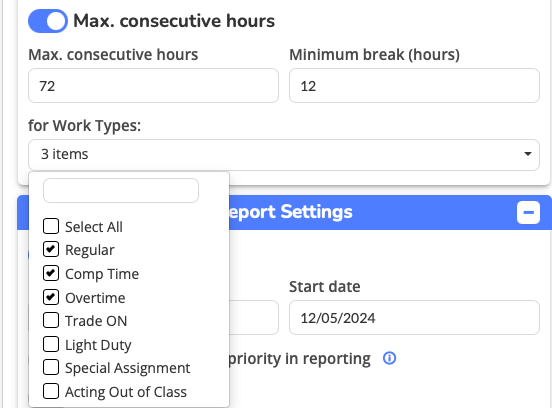Check the Select All checkbox
Viewport: 552px width, 408px height.
click(51, 226)
